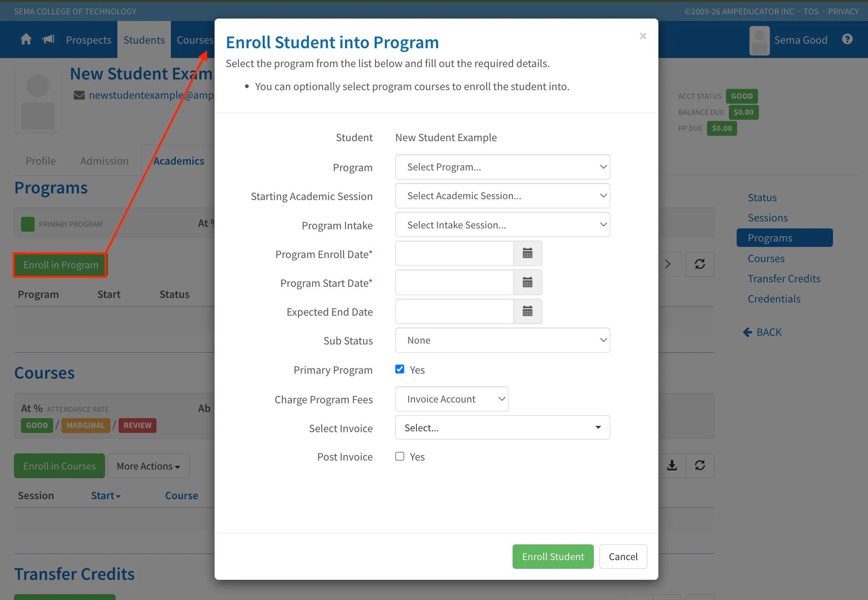Open the announcements megaphone icon

tap(49, 40)
